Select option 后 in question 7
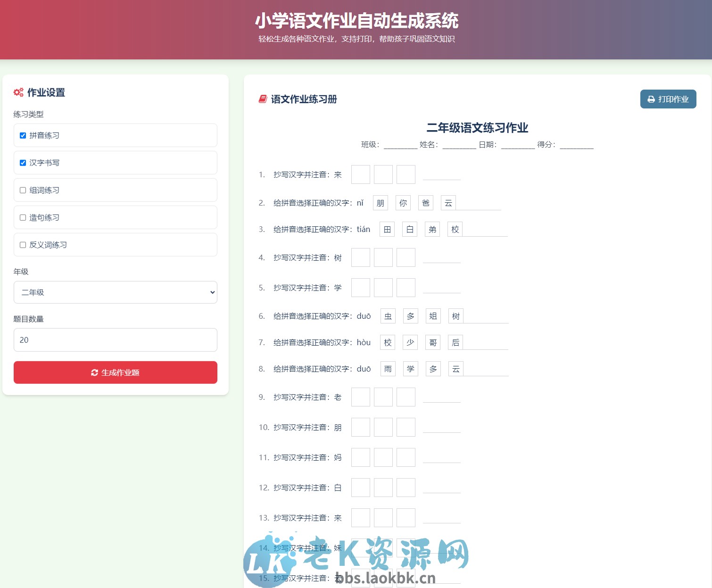Image resolution: width=712 pixels, height=588 pixels. (455, 342)
